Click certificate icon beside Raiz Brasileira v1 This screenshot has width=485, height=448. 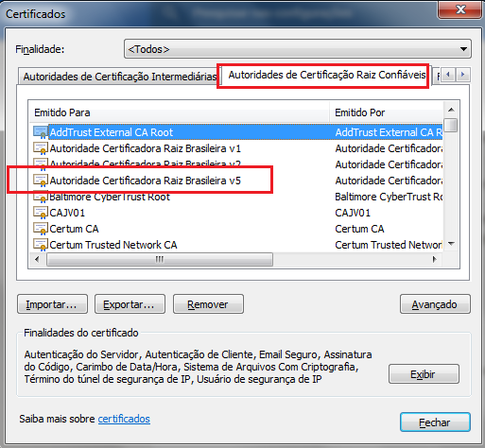(x=41, y=148)
